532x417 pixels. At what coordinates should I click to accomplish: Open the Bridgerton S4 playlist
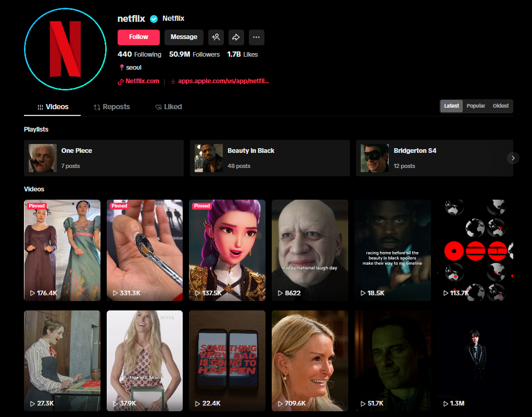click(435, 158)
